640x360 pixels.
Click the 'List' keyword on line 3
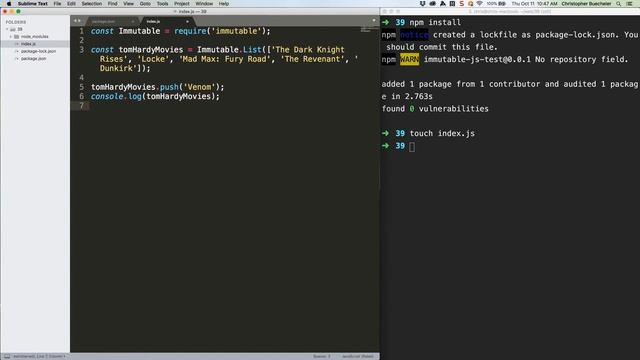coord(252,50)
